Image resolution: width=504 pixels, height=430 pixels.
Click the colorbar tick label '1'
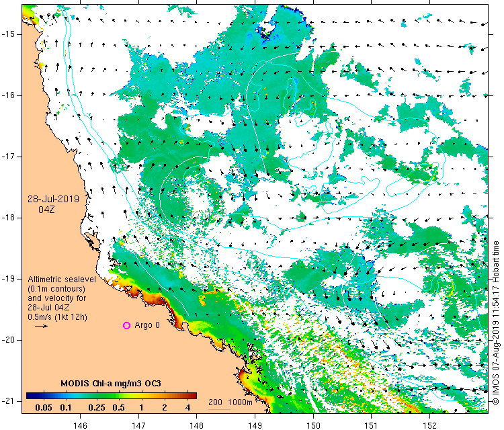141,408
